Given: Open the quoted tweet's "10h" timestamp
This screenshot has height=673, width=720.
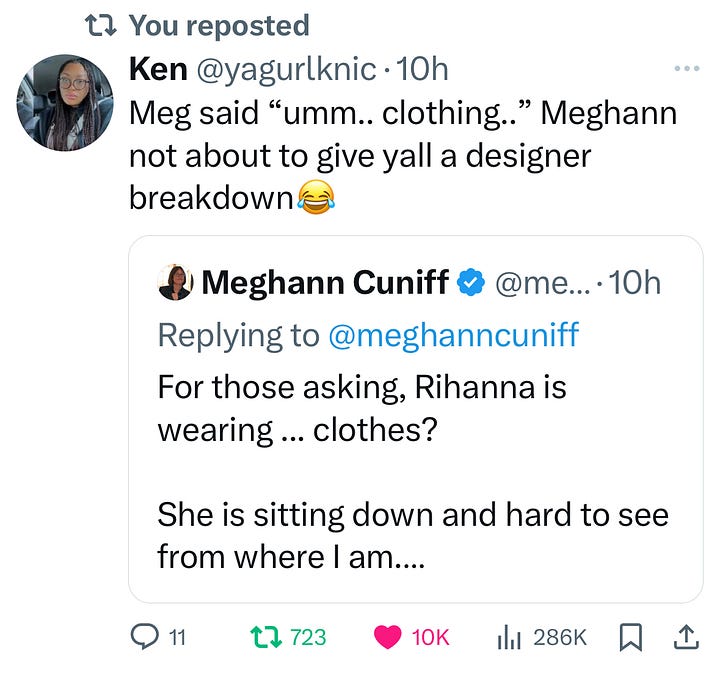Looking at the screenshot, I should pyautogui.click(x=634, y=283).
